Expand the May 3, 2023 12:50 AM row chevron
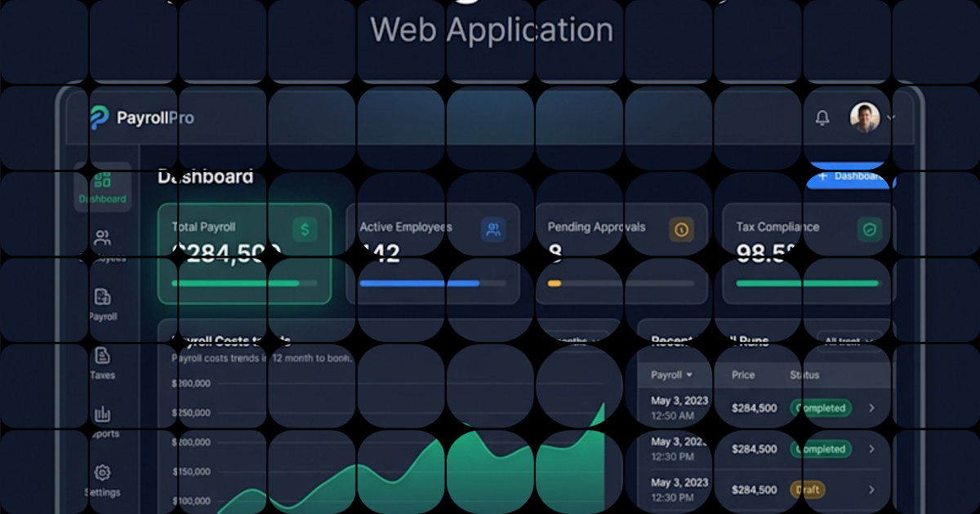Screen dimensions: 980x514 pyautogui.click(x=871, y=408)
